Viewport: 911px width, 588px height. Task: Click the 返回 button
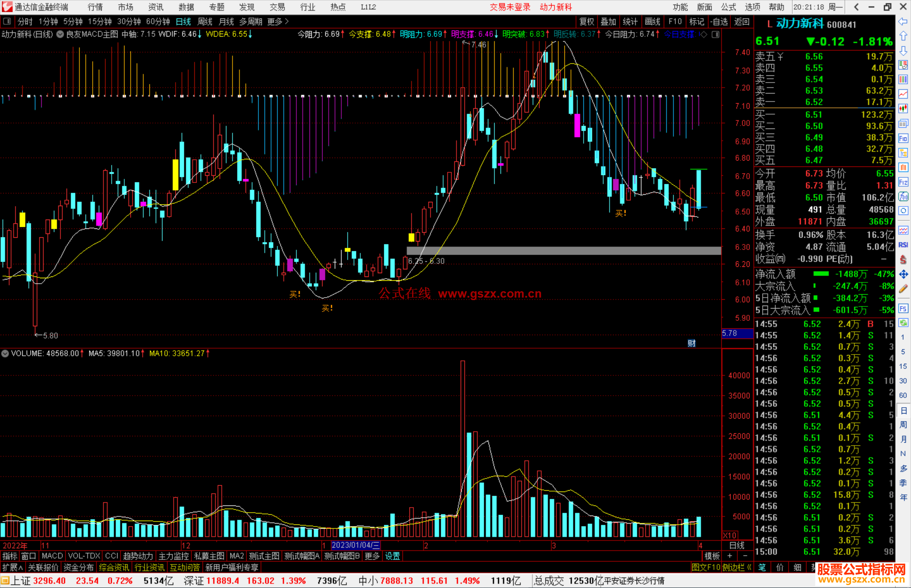[741, 21]
